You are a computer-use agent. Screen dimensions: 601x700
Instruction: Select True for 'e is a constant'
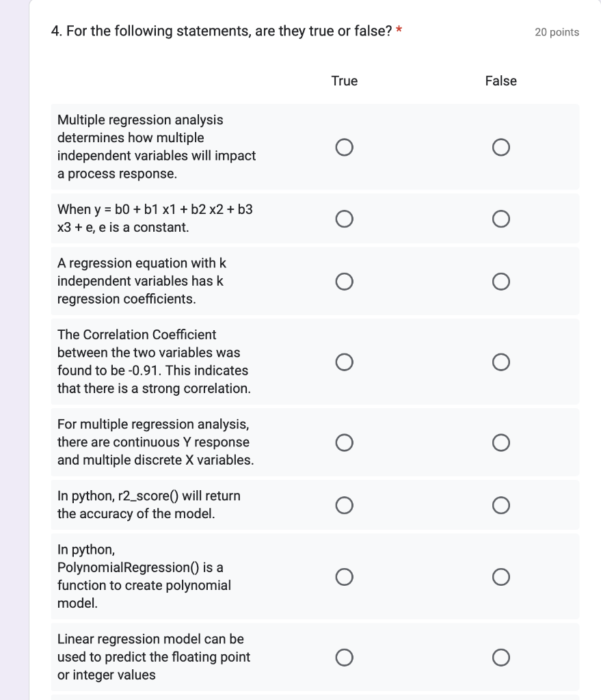[x=345, y=219]
